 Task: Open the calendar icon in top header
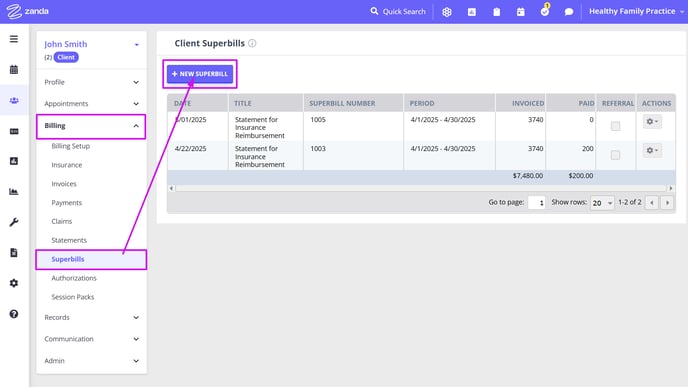520,12
